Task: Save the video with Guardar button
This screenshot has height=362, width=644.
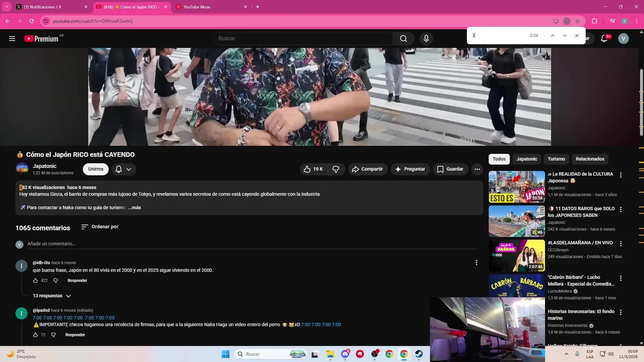Action: [450, 169]
